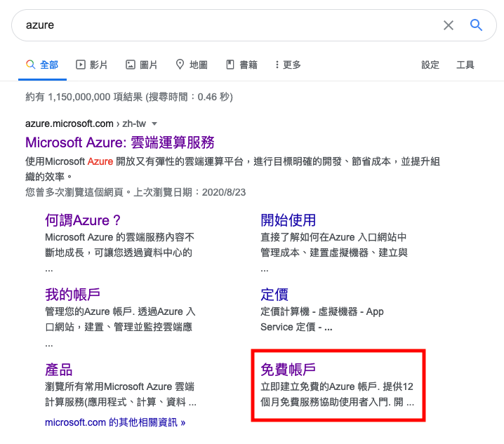The width and height of the screenshot is (504, 444).
Task: Open the 何謂Azure？ sitelink
Action: point(83,220)
